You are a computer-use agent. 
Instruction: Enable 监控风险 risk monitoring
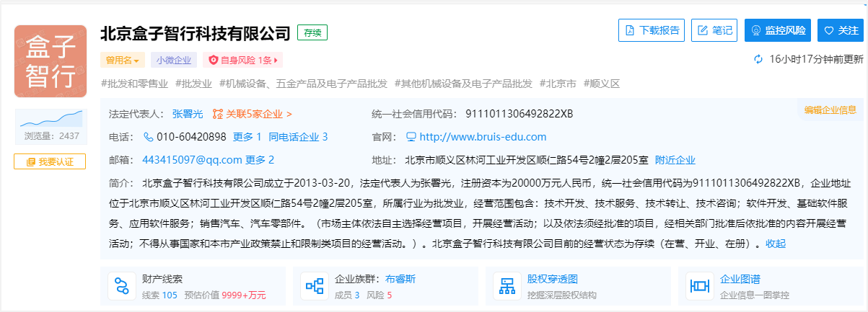coord(778,30)
